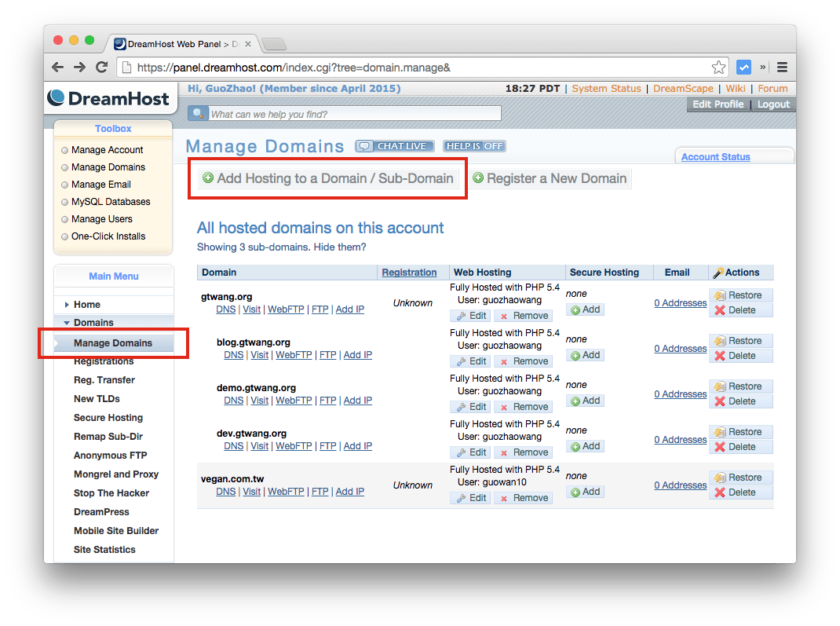Bookmark the page with the star icon
This screenshot has width=840, height=626.
coord(718,68)
